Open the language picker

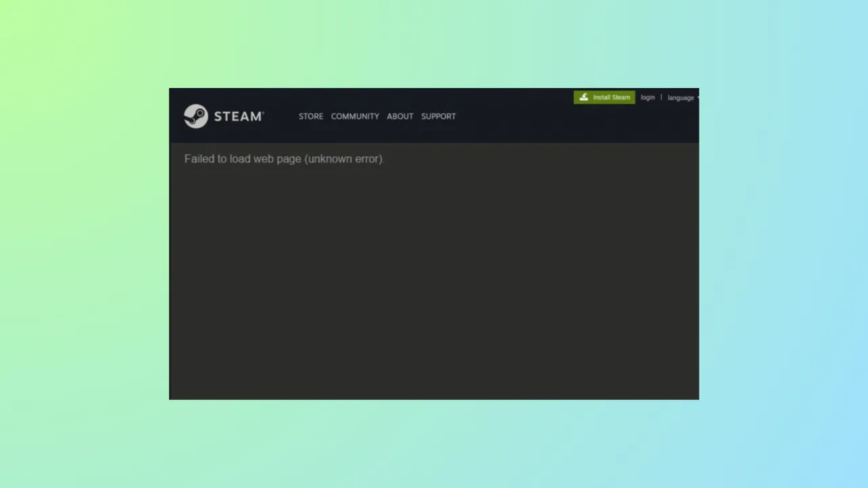[680, 97]
